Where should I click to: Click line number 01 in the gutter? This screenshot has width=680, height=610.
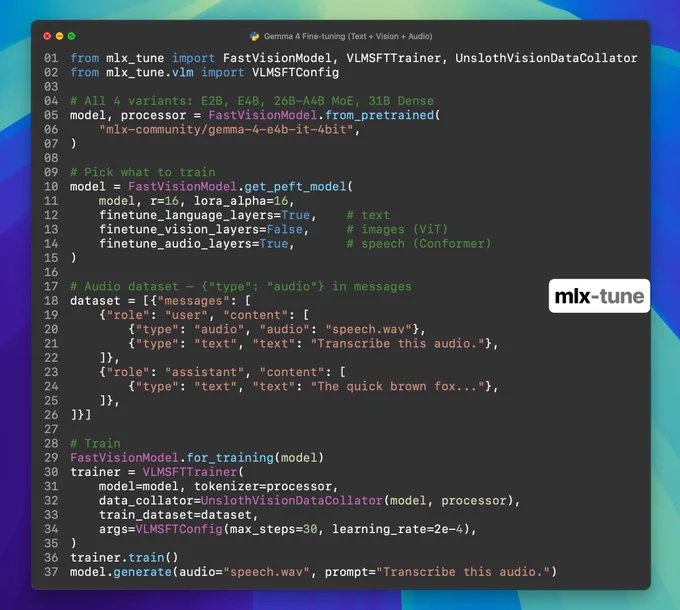51,58
